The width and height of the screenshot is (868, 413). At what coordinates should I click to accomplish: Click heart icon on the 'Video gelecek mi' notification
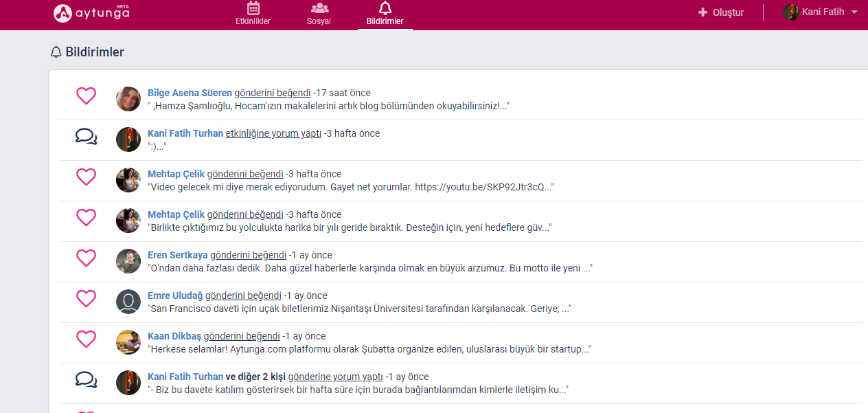(86, 177)
